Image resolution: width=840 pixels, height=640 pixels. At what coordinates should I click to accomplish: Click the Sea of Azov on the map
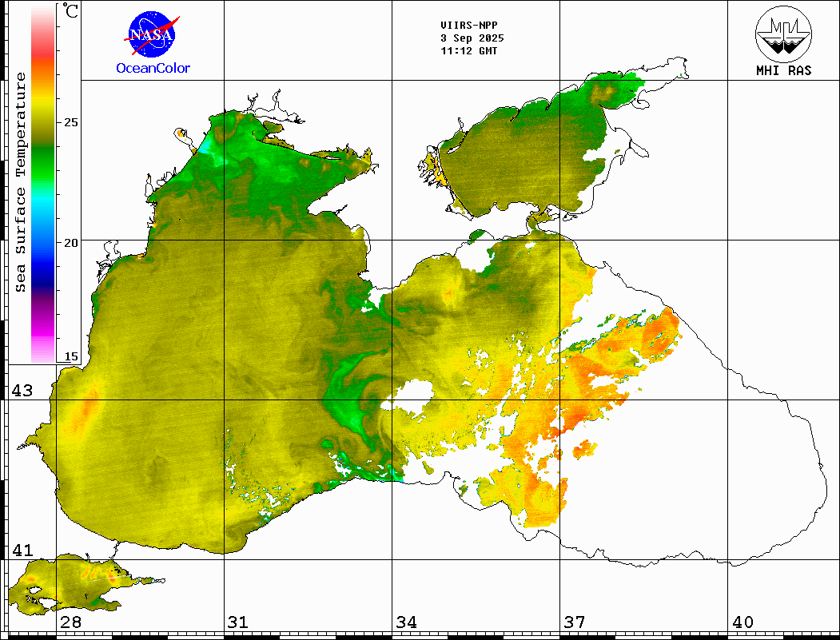tap(527, 152)
